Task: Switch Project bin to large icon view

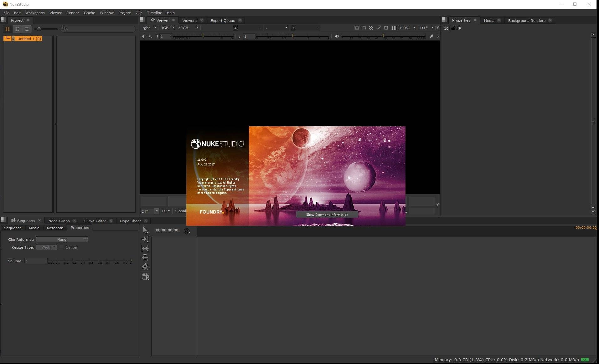Action: point(8,29)
